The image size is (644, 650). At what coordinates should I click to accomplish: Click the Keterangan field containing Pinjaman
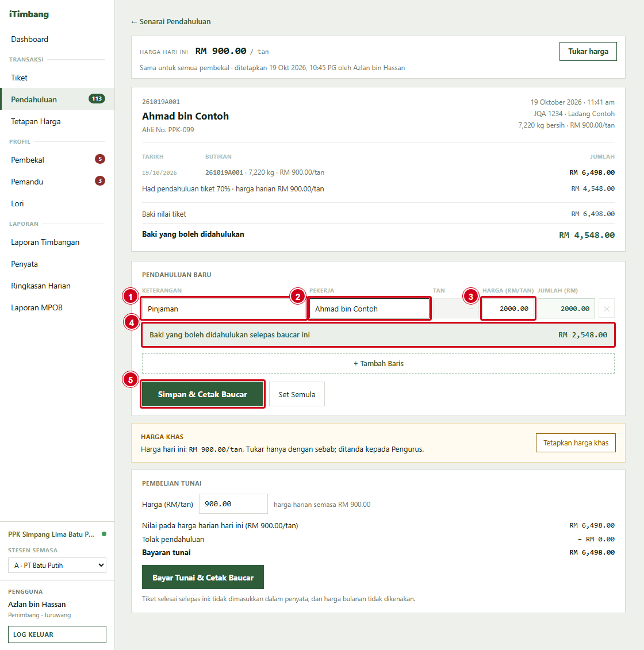pos(224,309)
